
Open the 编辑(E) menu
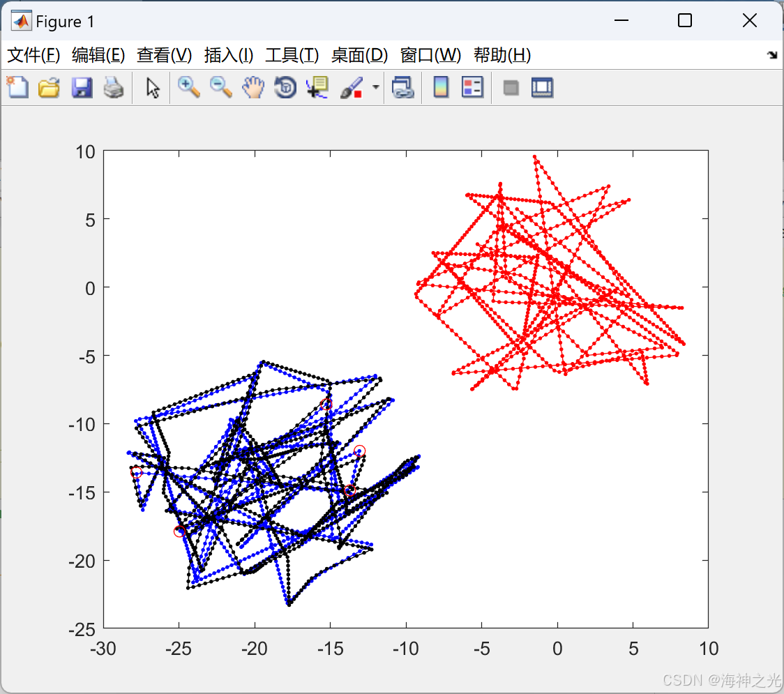(98, 55)
